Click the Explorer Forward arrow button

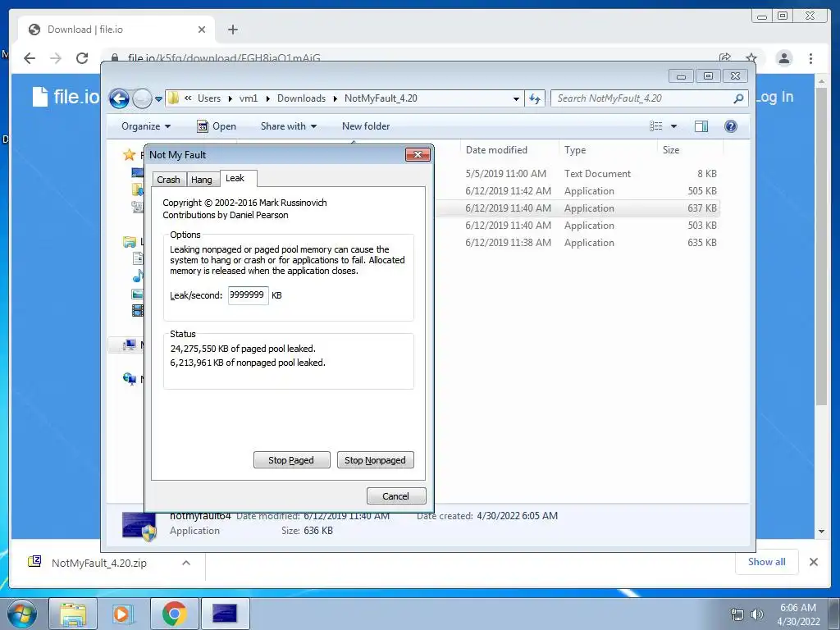pyautogui.click(x=142, y=98)
